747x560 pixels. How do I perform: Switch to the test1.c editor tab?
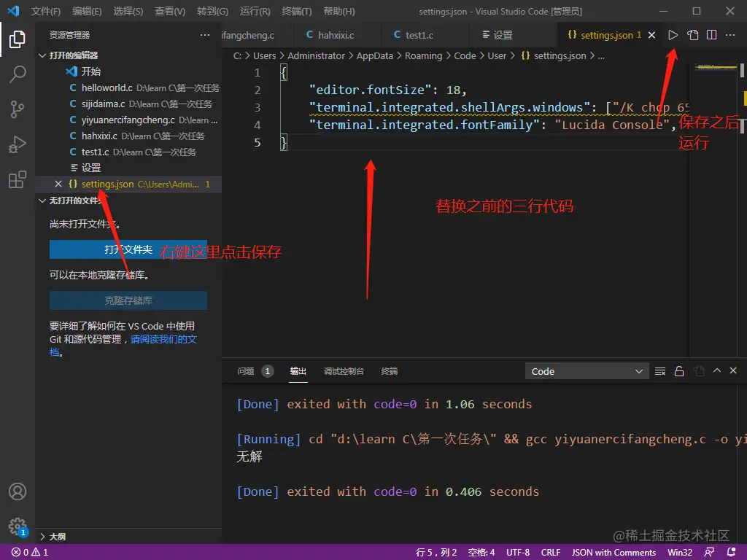click(425, 35)
